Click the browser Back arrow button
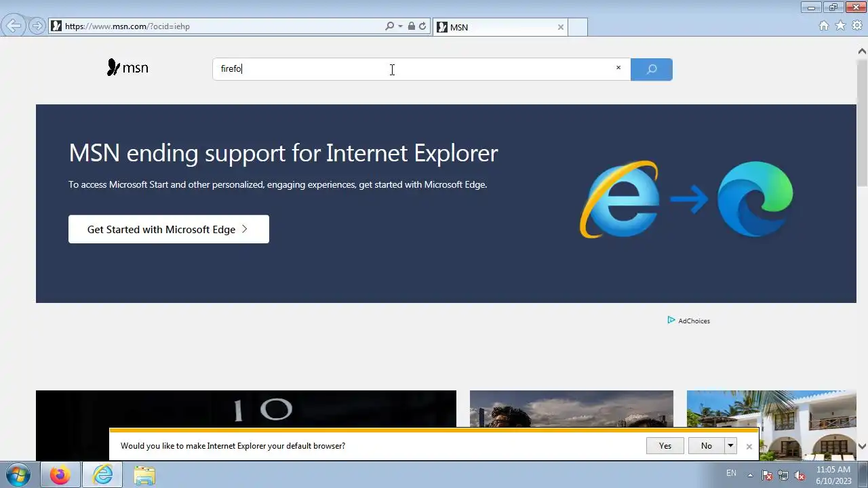868x488 pixels. (x=14, y=26)
